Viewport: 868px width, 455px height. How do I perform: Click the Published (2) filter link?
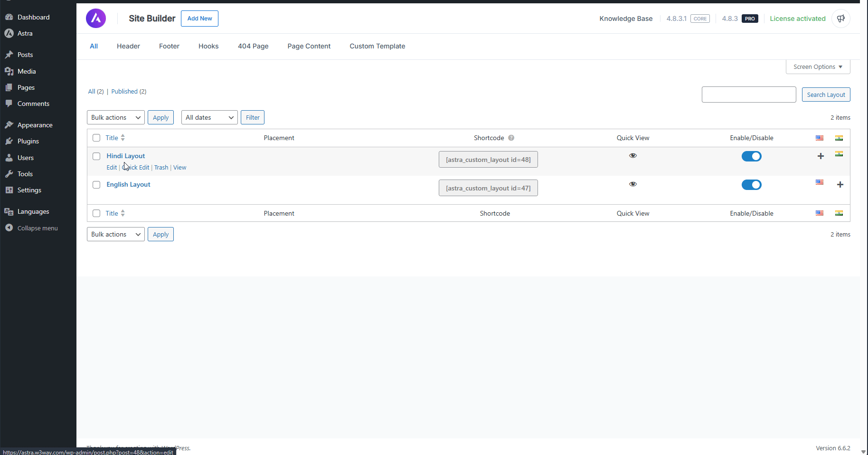pyautogui.click(x=129, y=91)
